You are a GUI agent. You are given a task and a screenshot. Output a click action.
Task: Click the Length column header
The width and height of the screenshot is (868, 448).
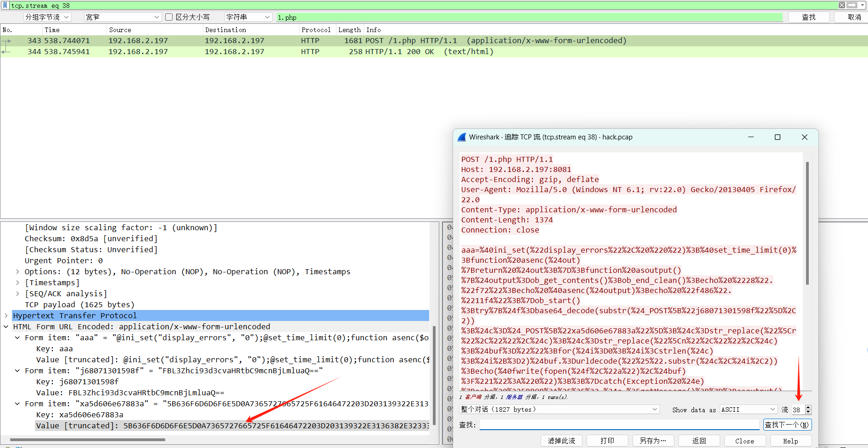coord(350,30)
